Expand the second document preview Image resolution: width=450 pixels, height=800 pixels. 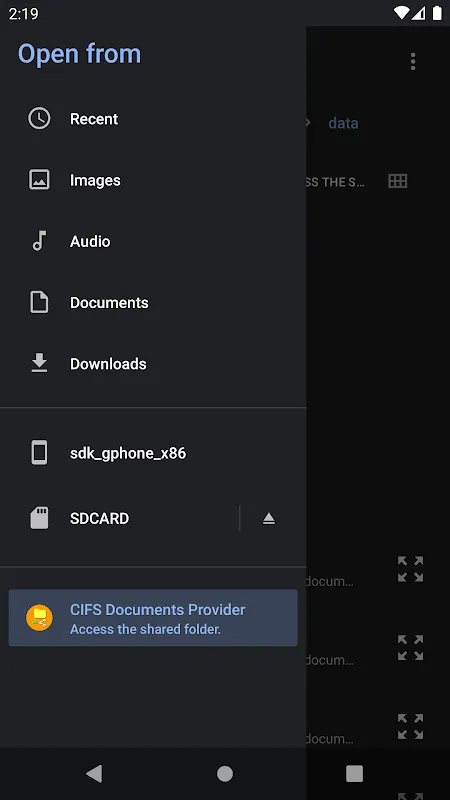411,647
